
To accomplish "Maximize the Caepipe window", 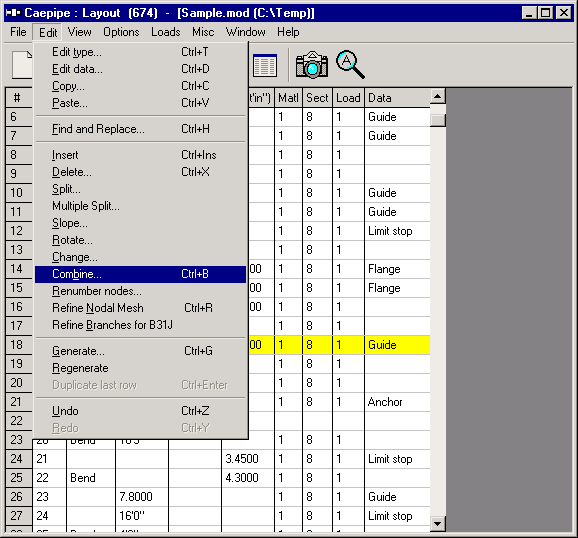I will tap(546, 13).
